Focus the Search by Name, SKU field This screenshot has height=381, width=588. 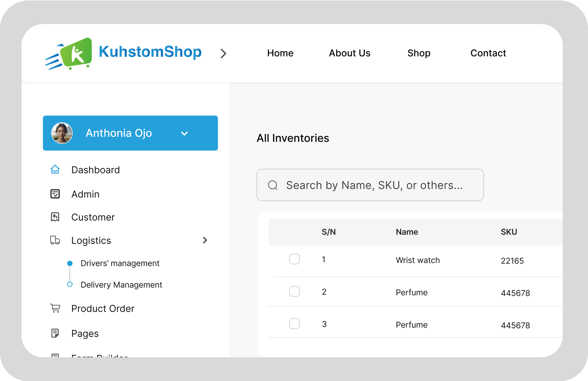point(370,185)
